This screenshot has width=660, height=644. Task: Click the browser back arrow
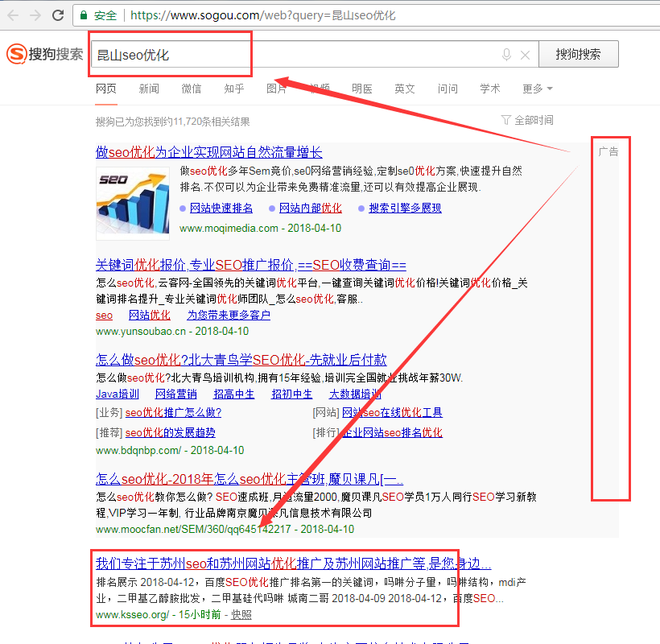coord(13,15)
